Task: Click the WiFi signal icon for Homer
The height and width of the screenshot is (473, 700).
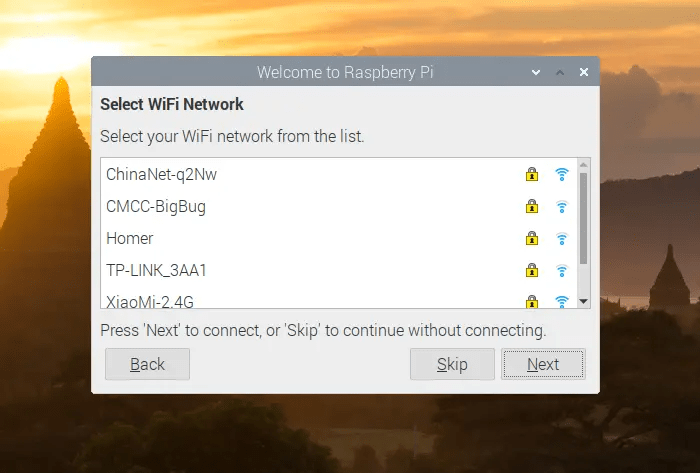Action: pos(562,238)
